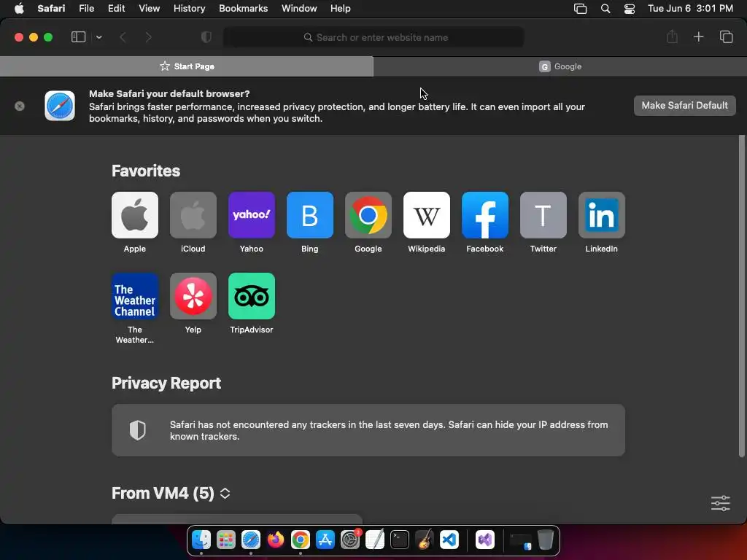747x560 pixels.
Task: Show the tab overview
Action: 726,37
